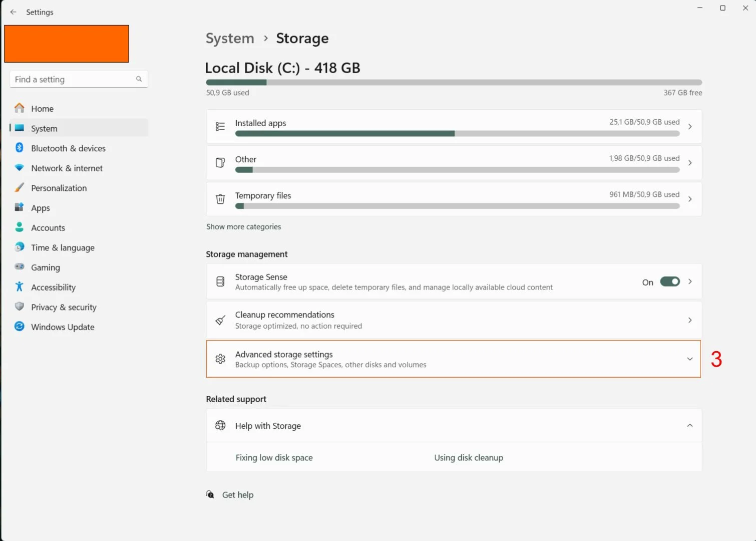Click the Network wifi icon

pyautogui.click(x=20, y=168)
